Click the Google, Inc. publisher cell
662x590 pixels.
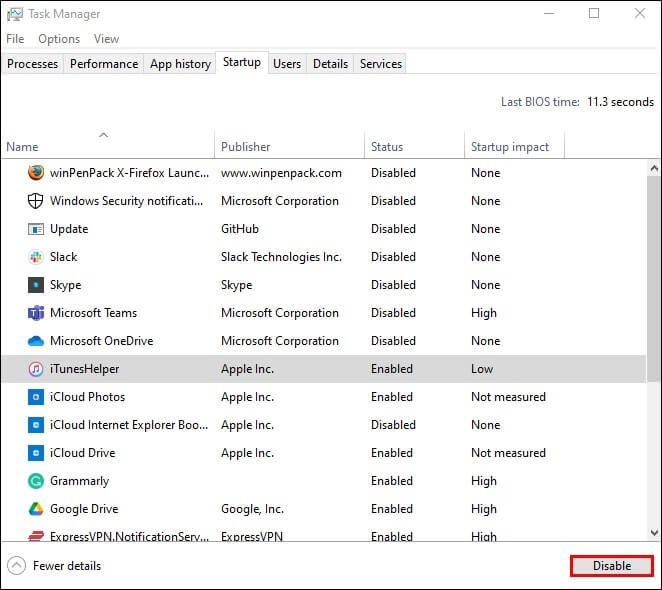coord(252,509)
